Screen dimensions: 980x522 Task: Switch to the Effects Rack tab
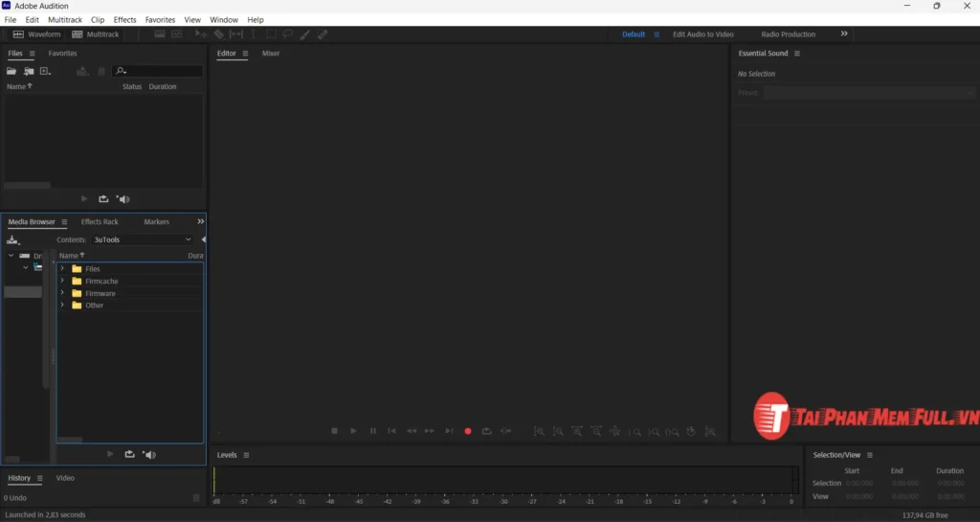coord(100,222)
